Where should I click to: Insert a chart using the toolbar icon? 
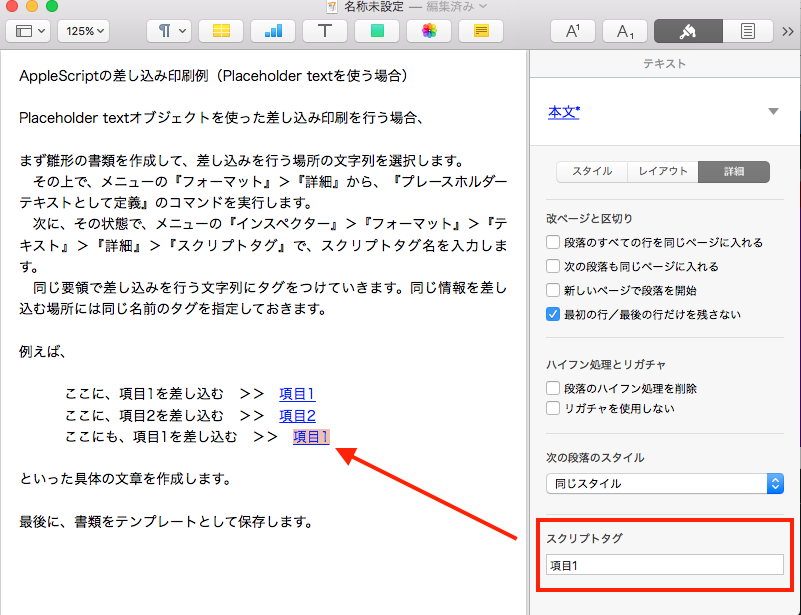click(273, 31)
